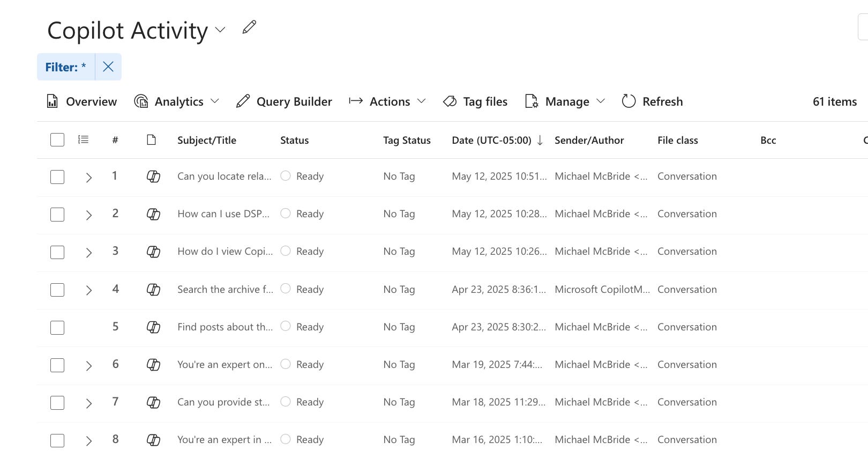This screenshot has width=868, height=457.
Task: Sort by the Status column header
Action: tap(295, 140)
